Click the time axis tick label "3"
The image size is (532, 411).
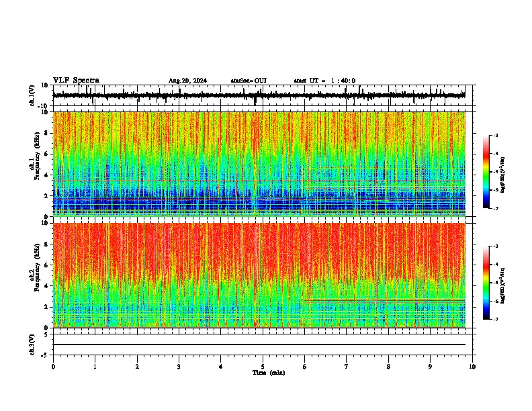tap(179, 367)
